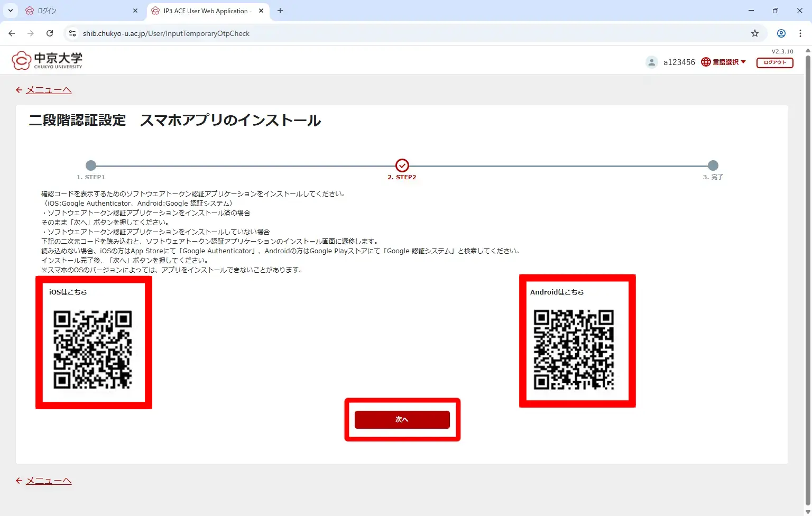Click the bottom メニューへ link

point(49,481)
